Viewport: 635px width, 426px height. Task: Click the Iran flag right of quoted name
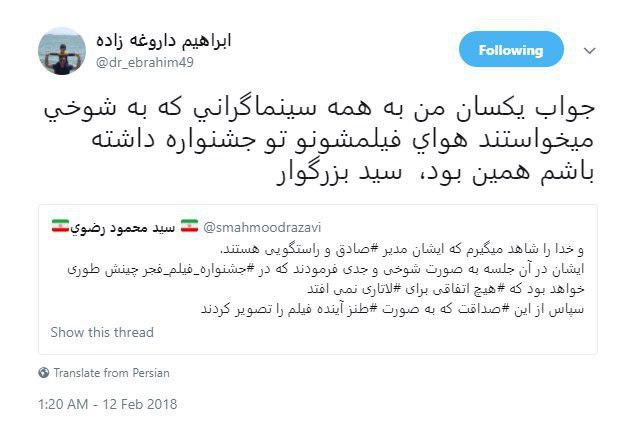(187, 227)
